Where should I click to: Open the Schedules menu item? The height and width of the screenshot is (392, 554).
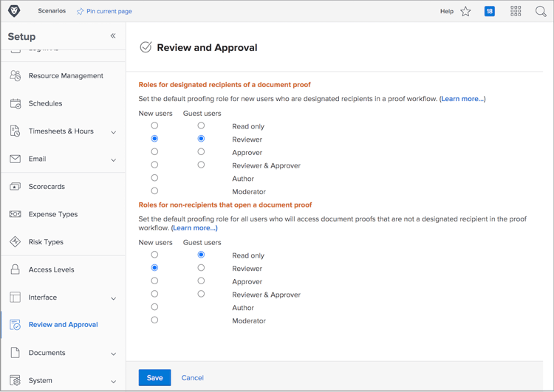(x=45, y=103)
